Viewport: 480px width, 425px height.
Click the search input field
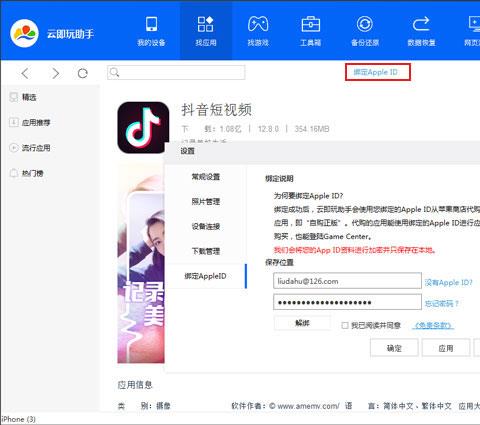click(176, 72)
